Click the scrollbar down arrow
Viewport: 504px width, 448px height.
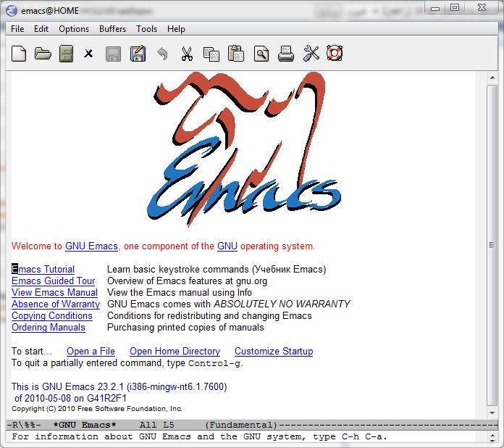pos(492,413)
